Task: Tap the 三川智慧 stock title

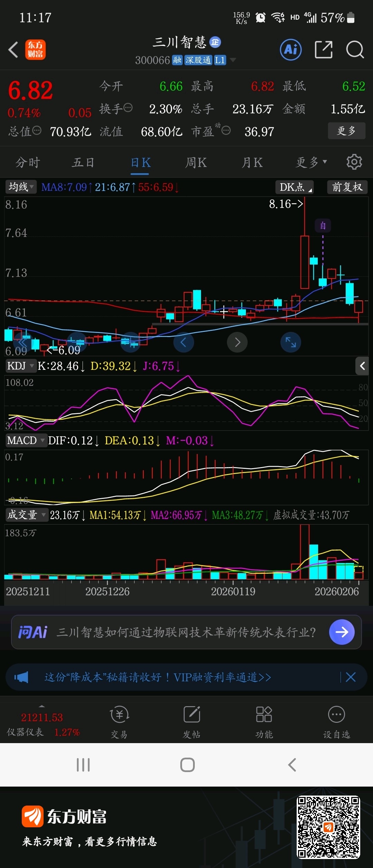Action: pos(179,42)
